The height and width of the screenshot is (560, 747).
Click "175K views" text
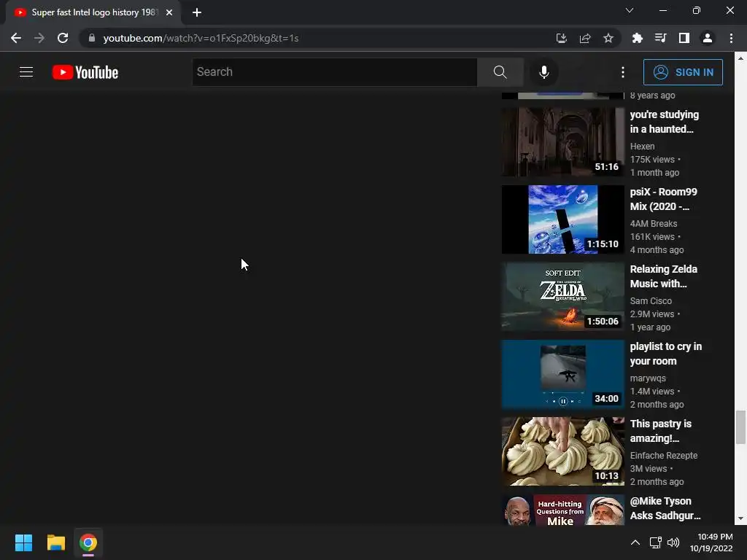[x=652, y=160]
